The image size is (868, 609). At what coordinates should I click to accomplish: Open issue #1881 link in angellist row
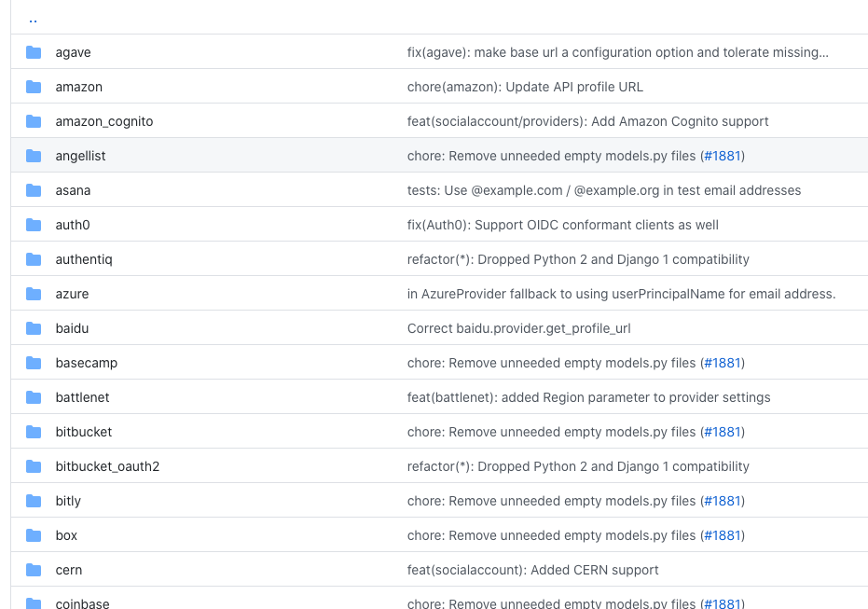pyautogui.click(x=722, y=156)
